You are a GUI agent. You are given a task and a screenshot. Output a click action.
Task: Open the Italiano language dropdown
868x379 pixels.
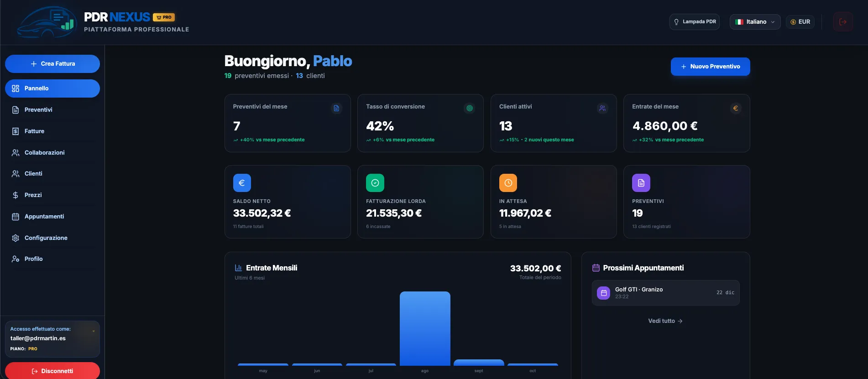point(755,22)
